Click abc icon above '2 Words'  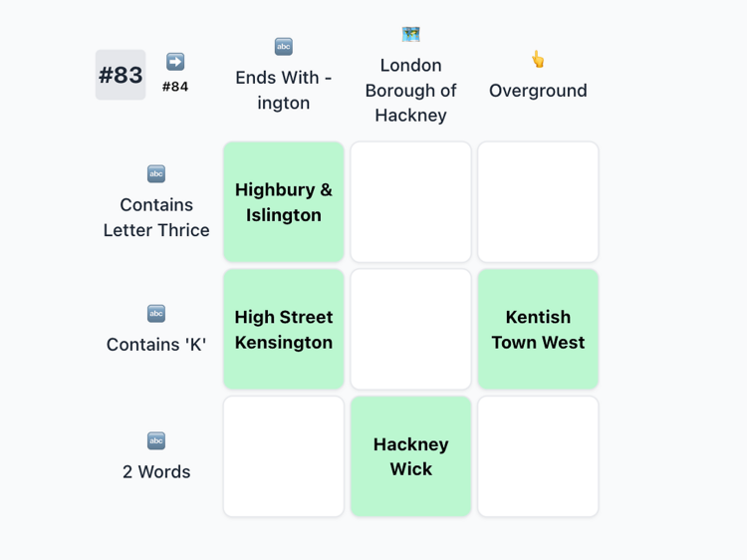coord(156,441)
